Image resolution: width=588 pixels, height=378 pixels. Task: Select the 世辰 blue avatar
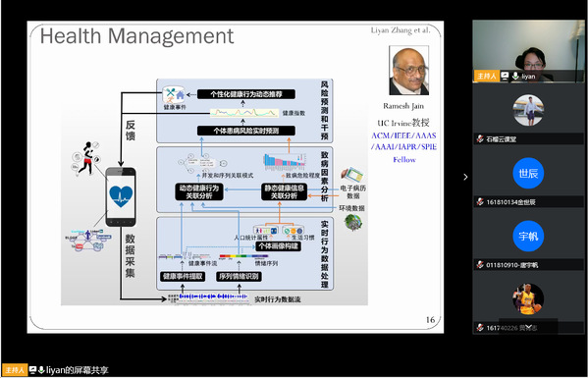click(528, 173)
